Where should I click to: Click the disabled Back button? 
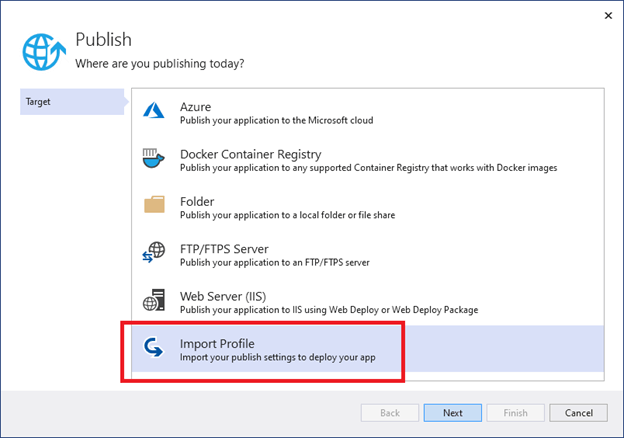coord(390,412)
